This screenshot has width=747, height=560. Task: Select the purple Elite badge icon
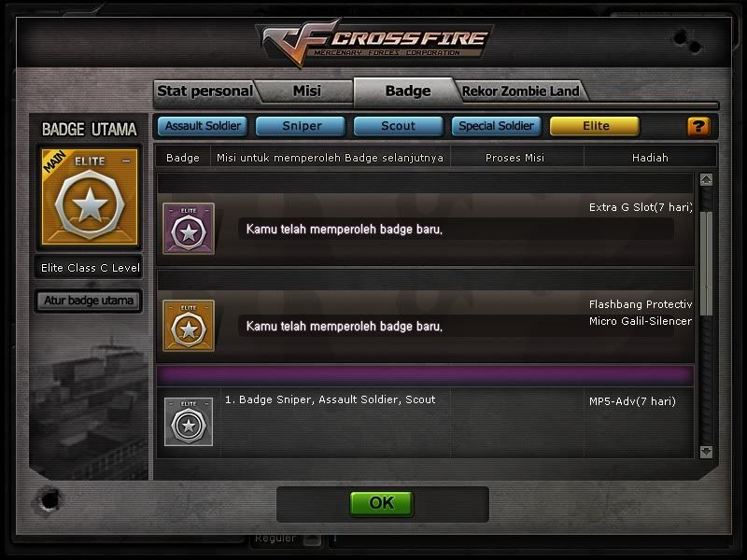point(189,229)
